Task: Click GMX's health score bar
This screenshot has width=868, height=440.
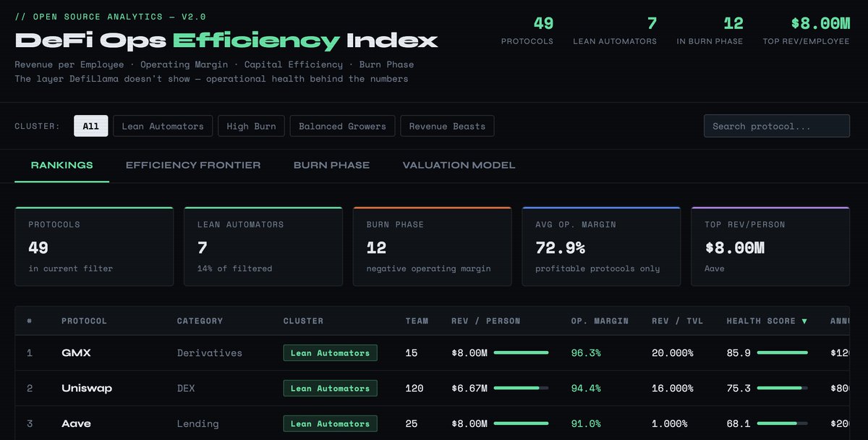Action: 783,353
